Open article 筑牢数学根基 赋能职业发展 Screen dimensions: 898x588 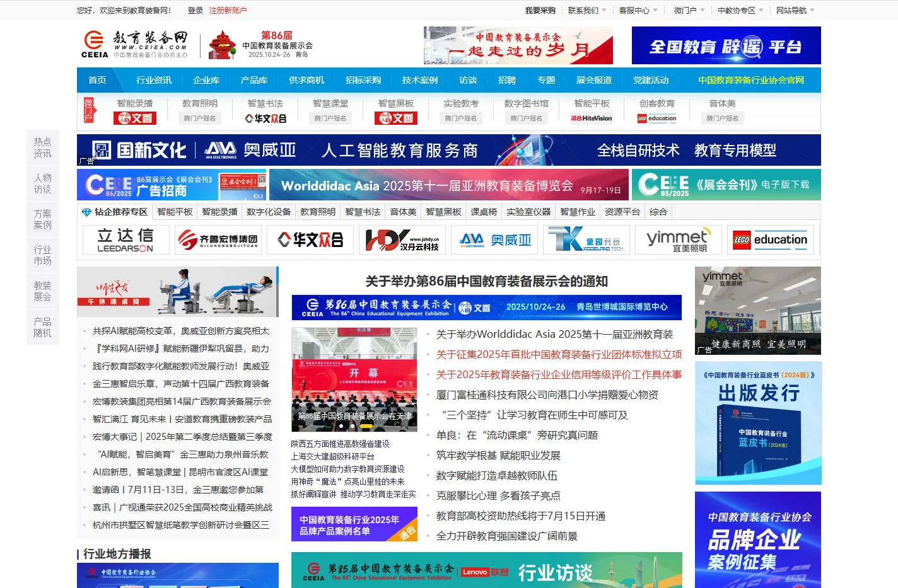498,455
